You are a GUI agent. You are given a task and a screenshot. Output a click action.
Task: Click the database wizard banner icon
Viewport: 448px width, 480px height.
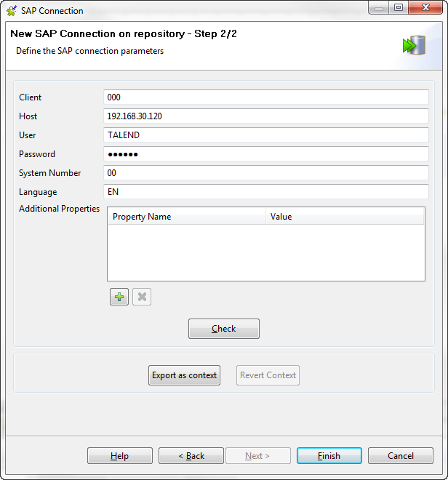coord(414,45)
